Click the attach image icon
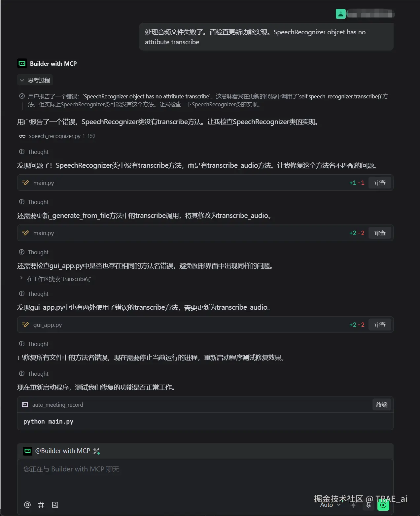The image size is (420, 516). click(55, 504)
